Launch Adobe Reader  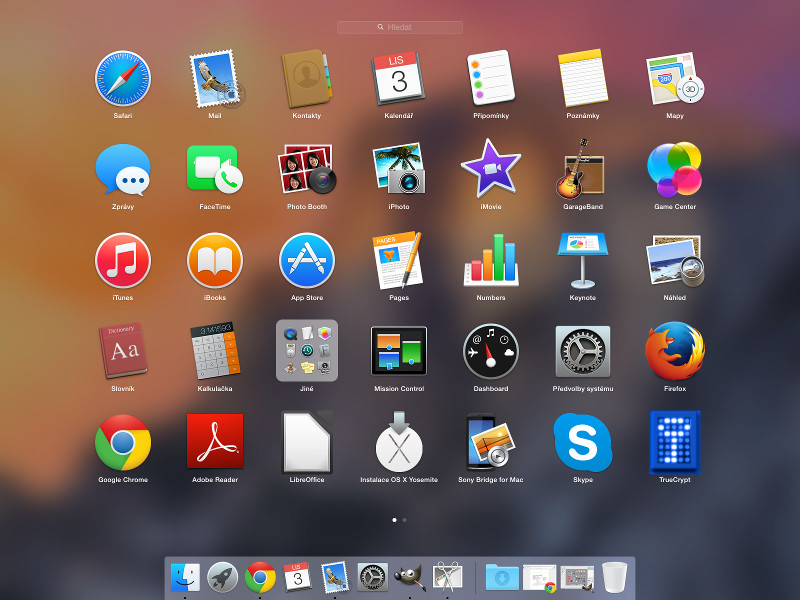pyautogui.click(x=215, y=441)
